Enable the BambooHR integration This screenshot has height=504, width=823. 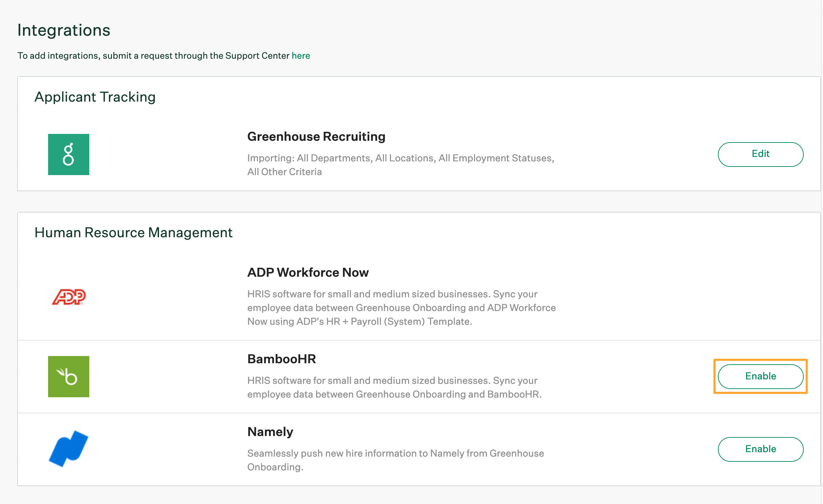click(x=760, y=376)
